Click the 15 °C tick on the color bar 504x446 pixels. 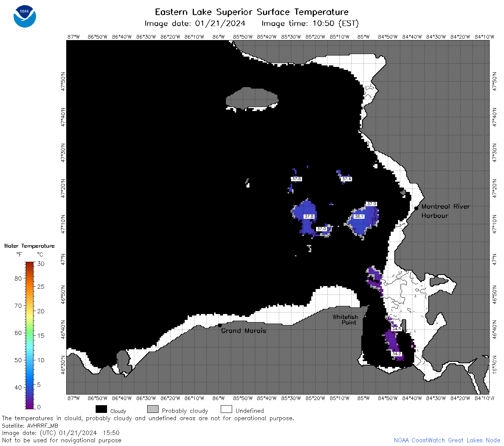(41, 336)
